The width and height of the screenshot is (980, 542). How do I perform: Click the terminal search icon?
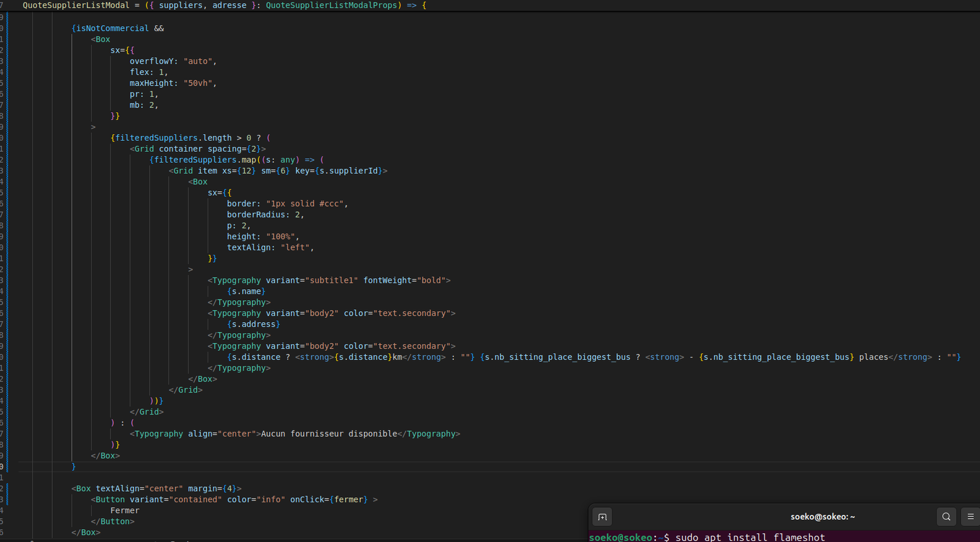946,517
